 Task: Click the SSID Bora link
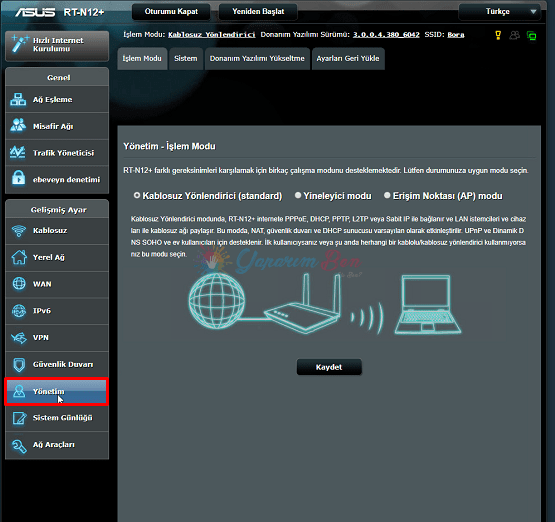[456, 35]
